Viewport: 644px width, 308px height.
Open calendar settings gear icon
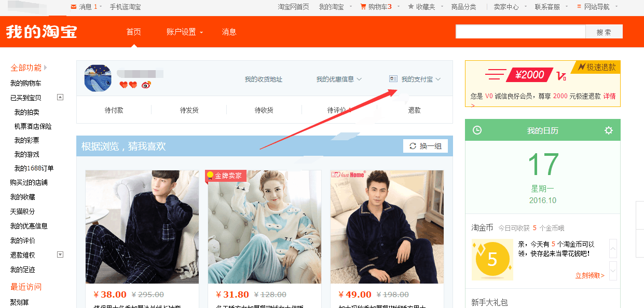609,130
